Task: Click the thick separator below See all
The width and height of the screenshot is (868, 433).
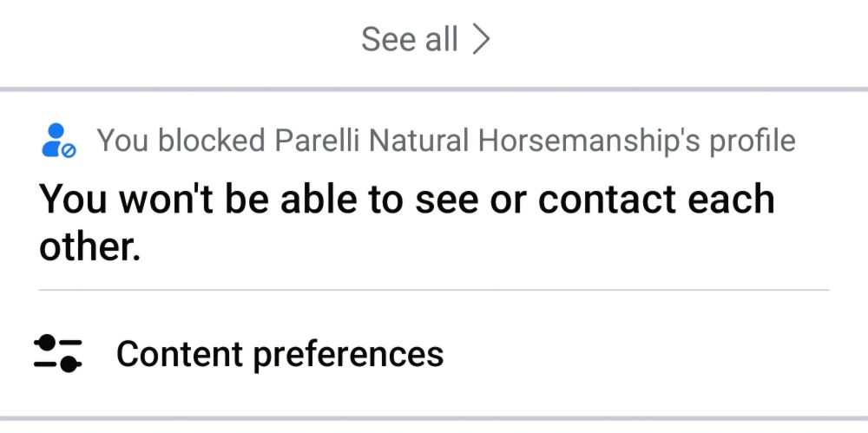Action: click(x=434, y=89)
